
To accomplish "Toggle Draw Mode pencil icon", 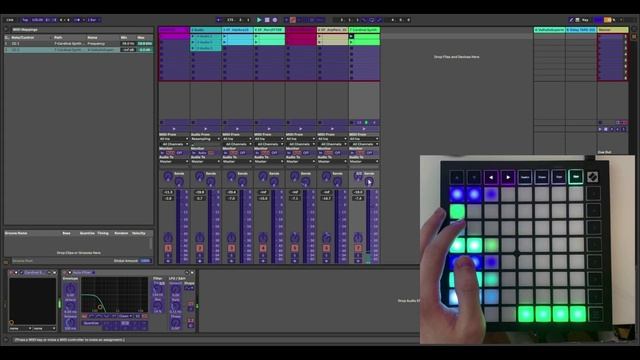I will [x=571, y=20].
